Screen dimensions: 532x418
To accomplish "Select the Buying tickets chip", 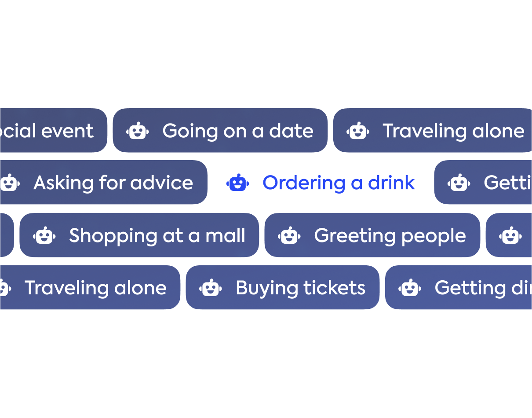I will coord(283,287).
